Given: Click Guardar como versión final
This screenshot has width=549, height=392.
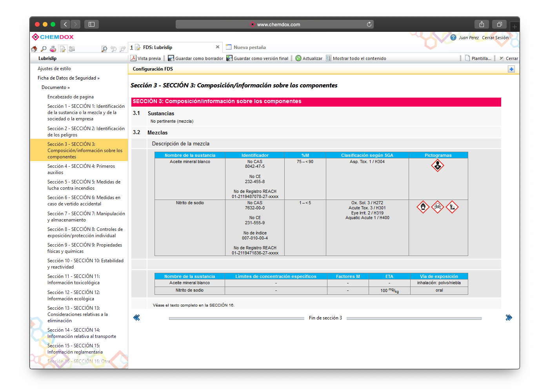Looking at the screenshot, I should 257,58.
